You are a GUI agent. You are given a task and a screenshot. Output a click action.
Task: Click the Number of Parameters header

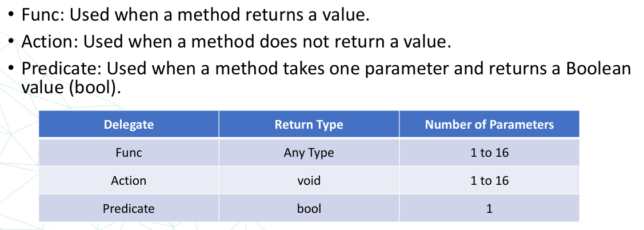[x=489, y=124]
